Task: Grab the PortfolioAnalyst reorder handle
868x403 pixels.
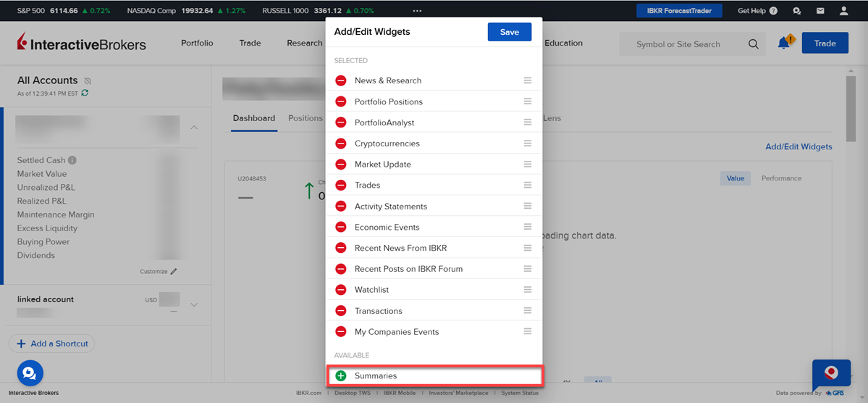Action: tap(528, 122)
